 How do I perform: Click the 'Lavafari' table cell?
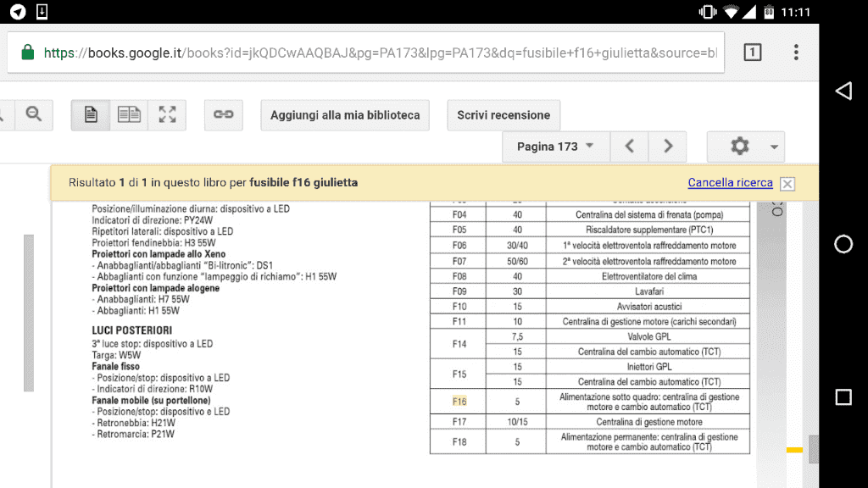tap(648, 291)
